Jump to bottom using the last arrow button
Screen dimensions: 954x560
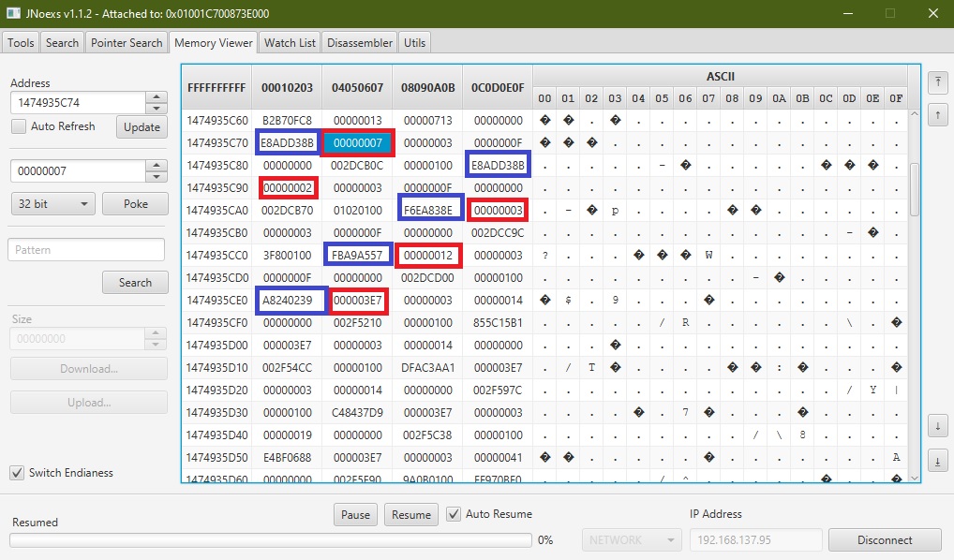pos(937,461)
